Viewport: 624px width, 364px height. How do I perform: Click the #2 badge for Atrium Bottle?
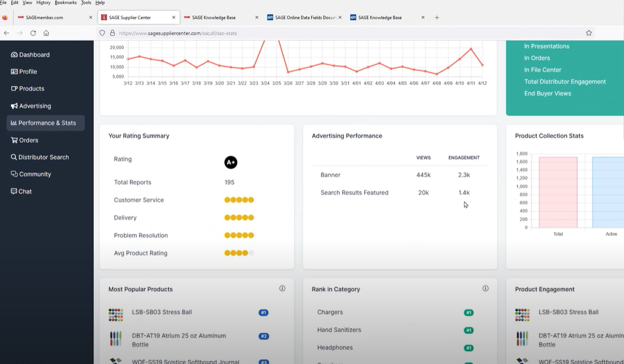point(264,336)
